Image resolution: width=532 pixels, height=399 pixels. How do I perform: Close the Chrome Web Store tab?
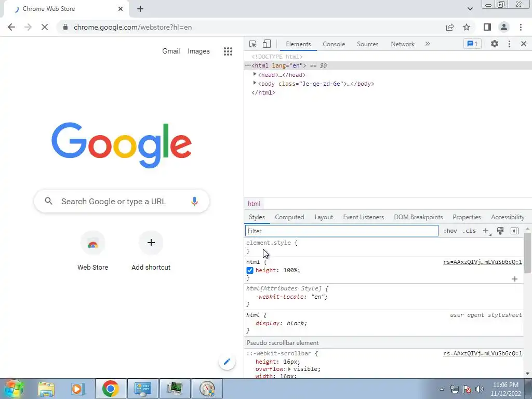[121, 9]
